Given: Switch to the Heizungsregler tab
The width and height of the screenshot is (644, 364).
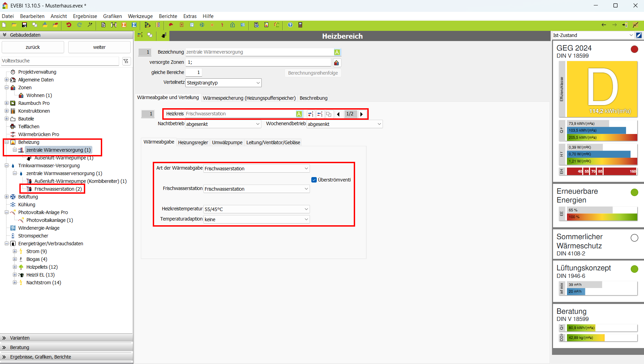Looking at the screenshot, I should 193,142.
